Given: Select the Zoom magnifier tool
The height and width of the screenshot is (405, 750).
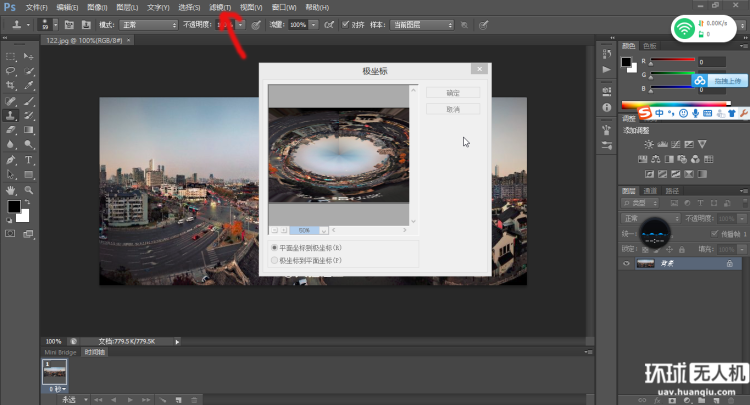Looking at the screenshot, I should click(29, 188).
